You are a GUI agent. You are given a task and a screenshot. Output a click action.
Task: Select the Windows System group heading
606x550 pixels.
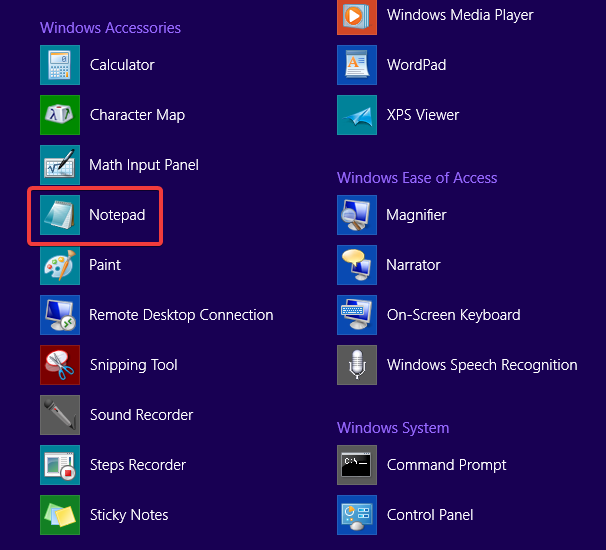coord(393,428)
